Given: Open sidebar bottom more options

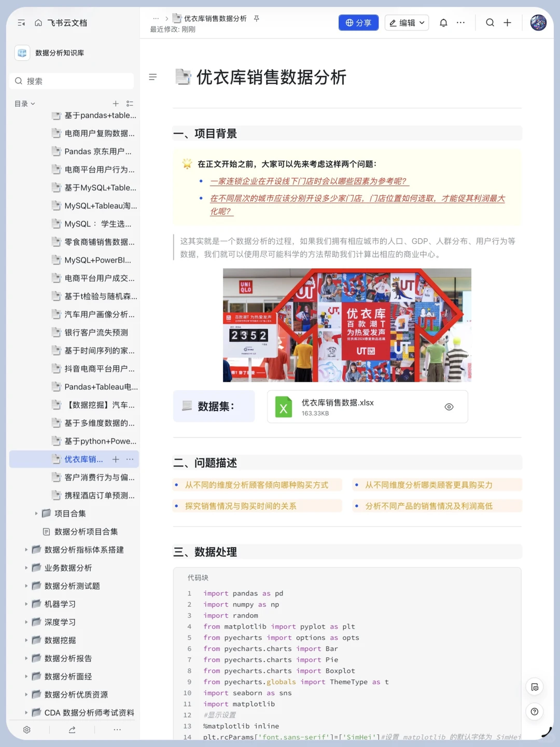Looking at the screenshot, I should [117, 730].
